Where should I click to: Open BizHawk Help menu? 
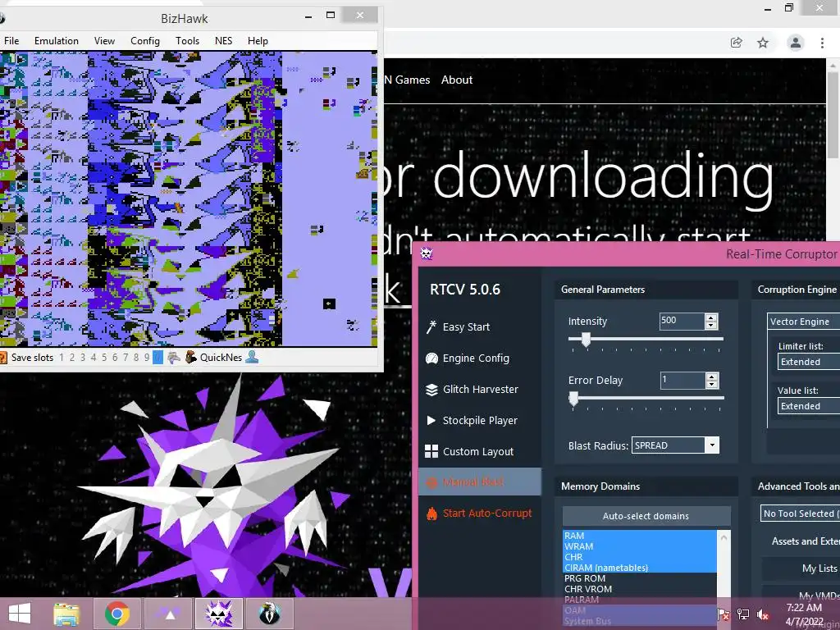(258, 41)
